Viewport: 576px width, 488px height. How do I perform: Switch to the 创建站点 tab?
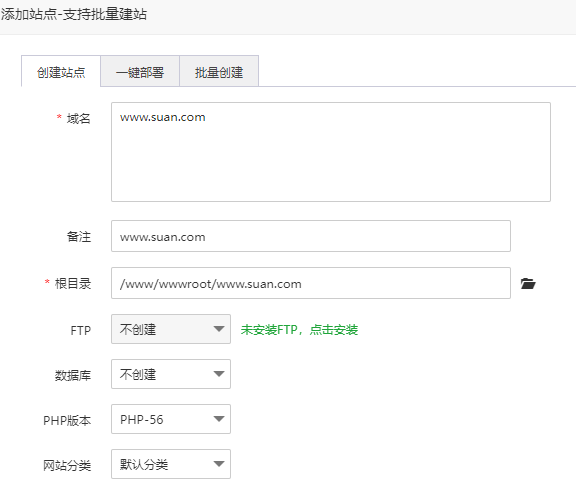coord(61,72)
